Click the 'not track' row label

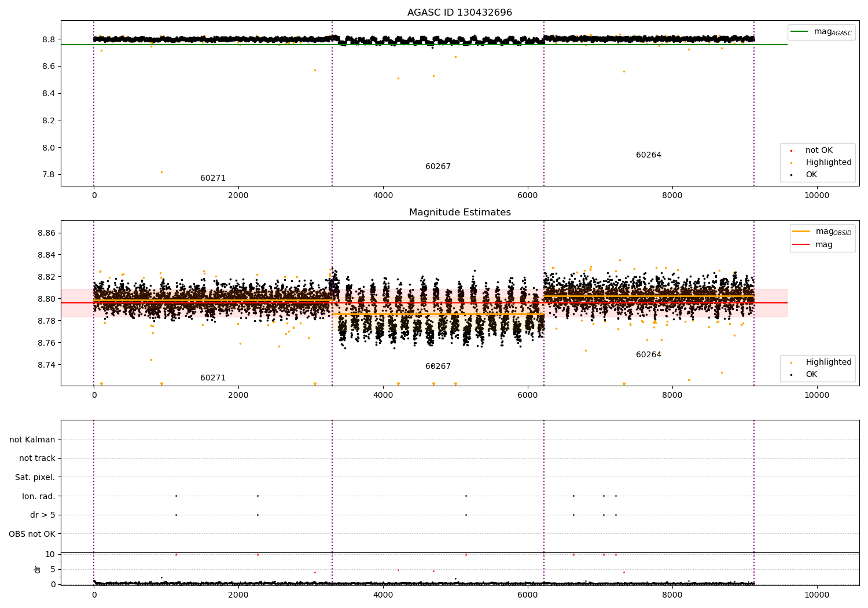pos(37,459)
